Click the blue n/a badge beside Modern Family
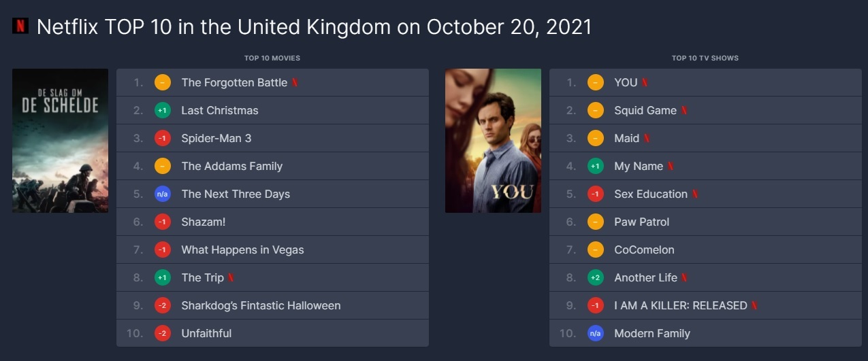The image size is (868, 361). pyautogui.click(x=595, y=333)
